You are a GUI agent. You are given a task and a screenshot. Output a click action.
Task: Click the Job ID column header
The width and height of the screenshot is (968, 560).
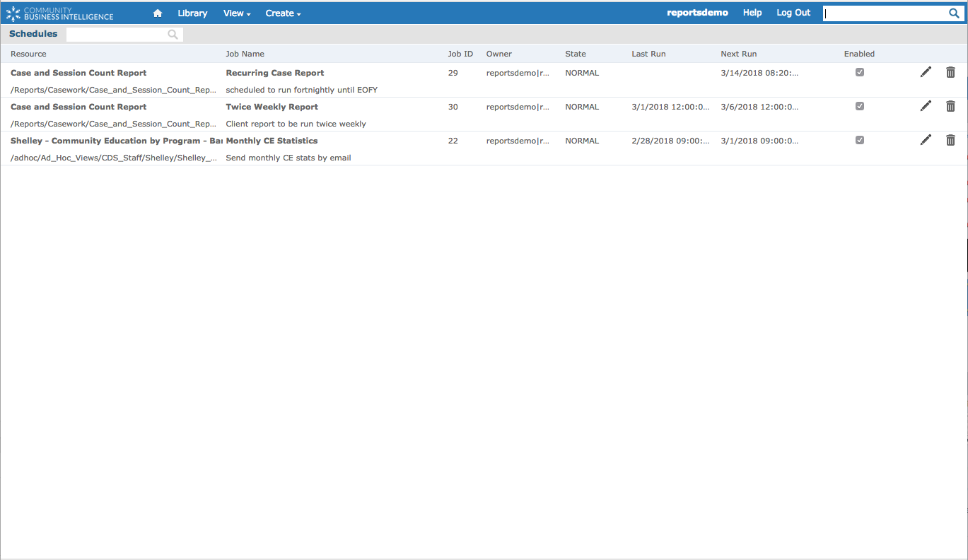click(460, 54)
